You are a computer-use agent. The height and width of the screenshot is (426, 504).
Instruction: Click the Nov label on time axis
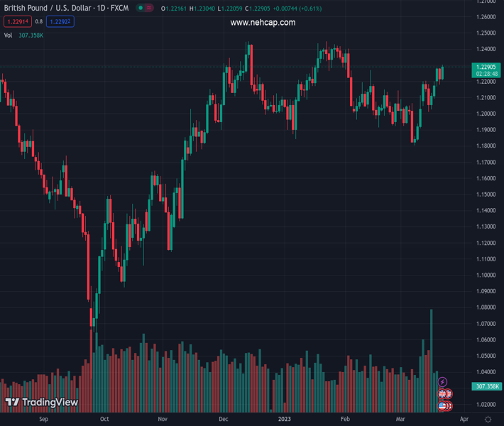163,419
